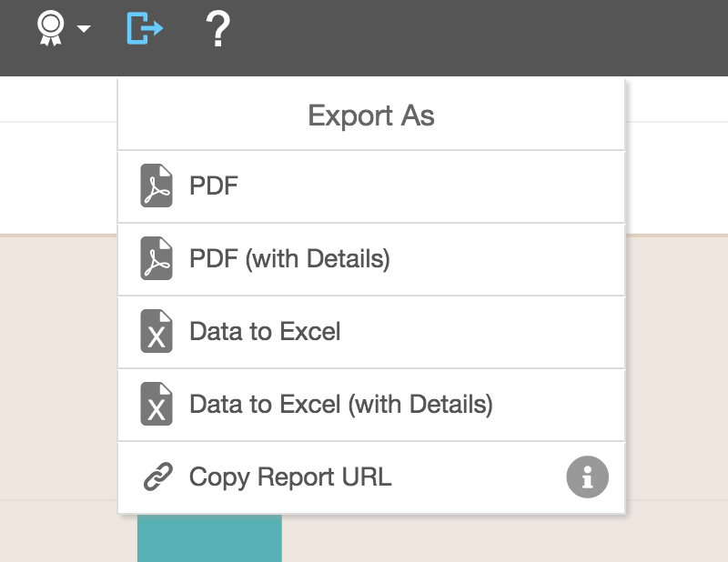Copy Report URL from the export menu
Viewport: 728px width, 562px height.
click(x=290, y=477)
